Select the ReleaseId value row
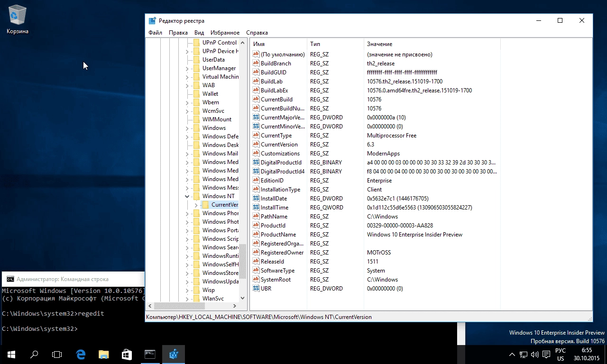This screenshot has width=607, height=364. coord(375,262)
